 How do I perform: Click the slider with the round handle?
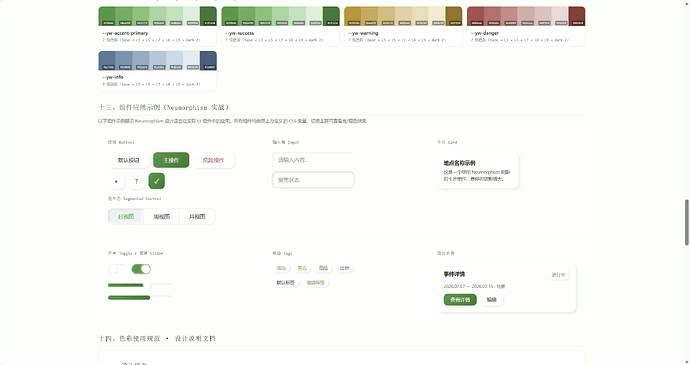pyautogui.click(x=140, y=285)
